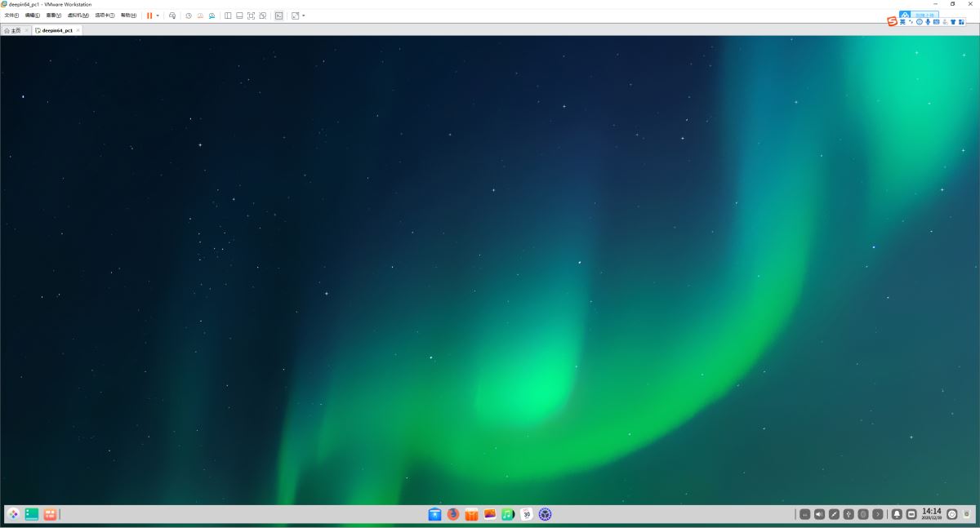Open the volume speaker icon in the tray

pos(819,514)
